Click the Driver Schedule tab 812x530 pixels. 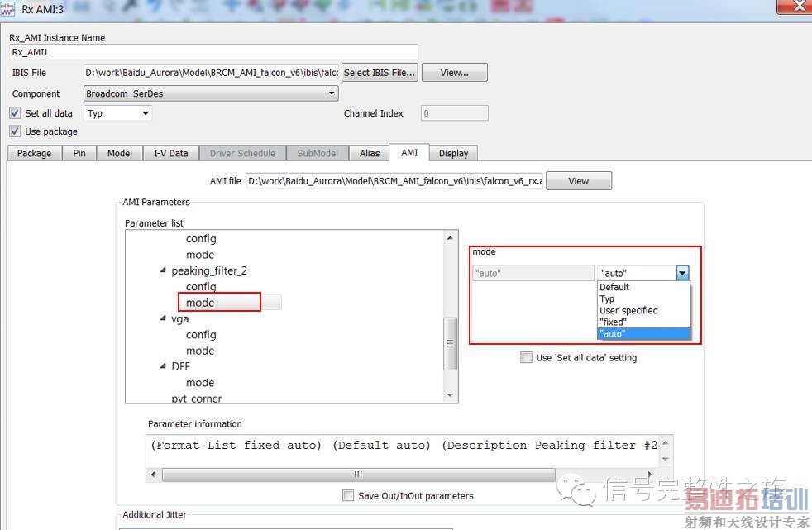coord(242,153)
